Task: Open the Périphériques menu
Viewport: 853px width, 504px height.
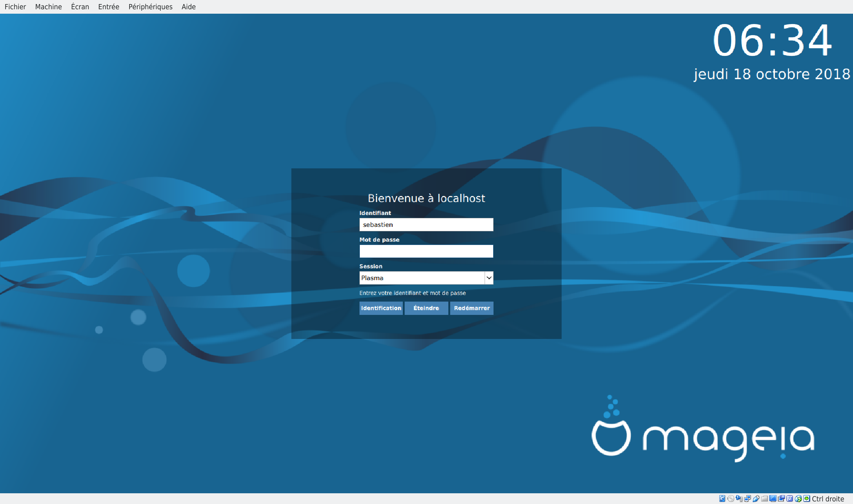Action: [150, 7]
